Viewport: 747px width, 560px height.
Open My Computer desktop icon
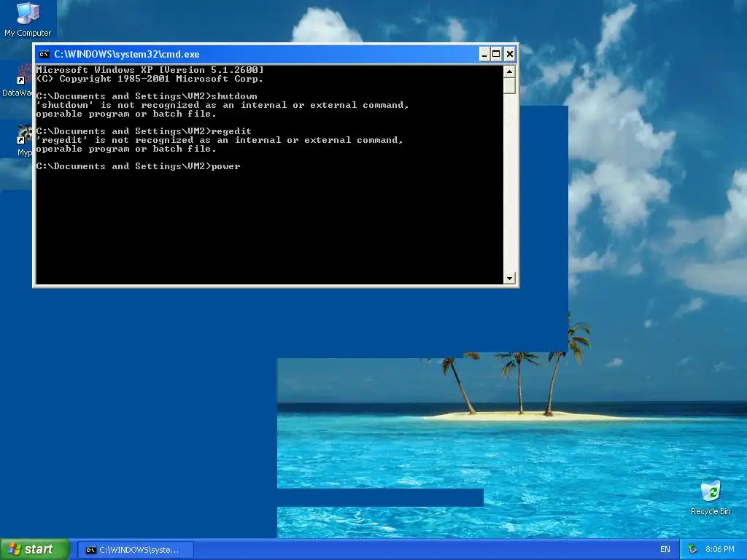coord(28,20)
